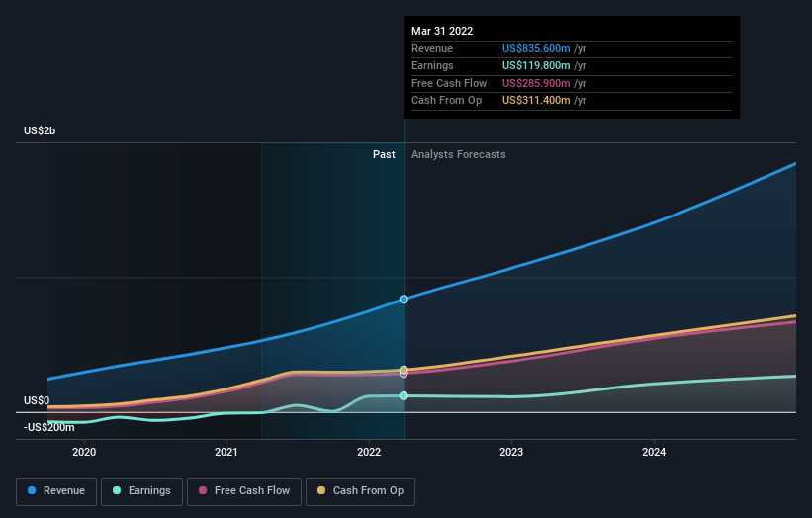Select the 2023 x-axis label
Viewport: 812px width, 518px height.
(x=511, y=452)
